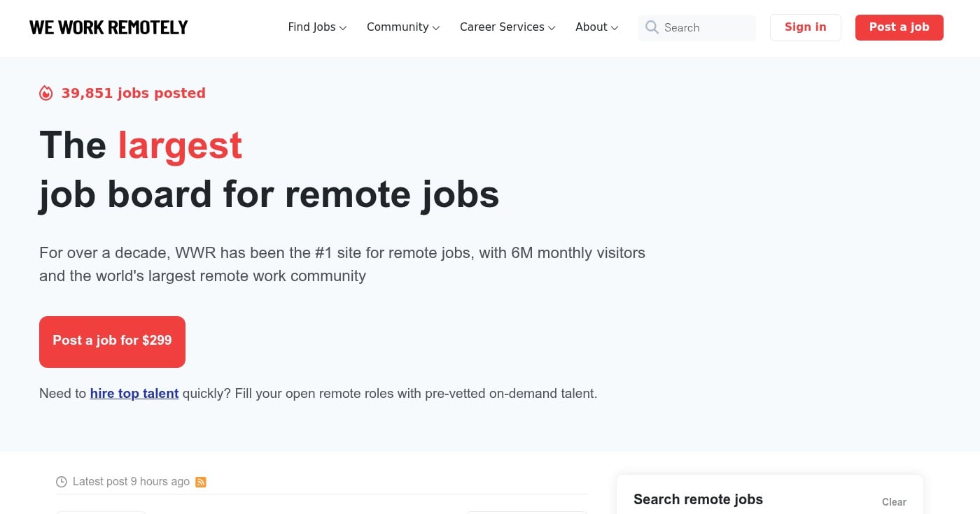Image resolution: width=980 pixels, height=514 pixels.
Task: Click Clear in the Search remote jobs panel
Action: (894, 501)
